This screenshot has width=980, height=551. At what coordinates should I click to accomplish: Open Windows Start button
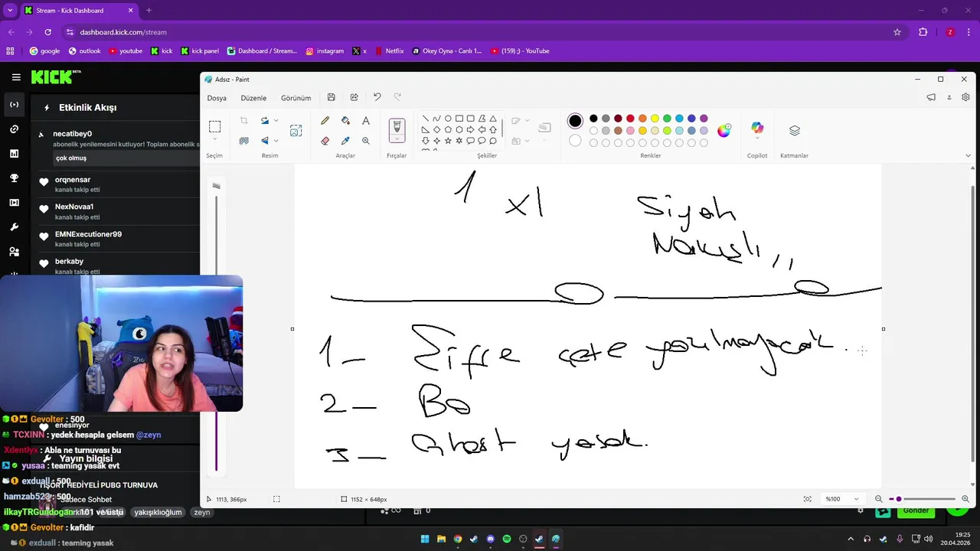click(x=425, y=539)
